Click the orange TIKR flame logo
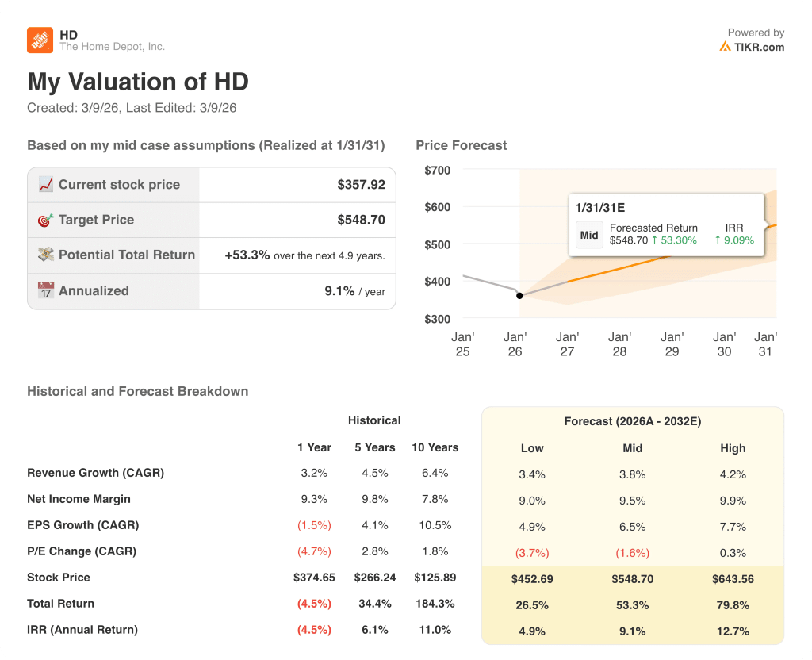Viewport: 812px width, 660px height. click(x=726, y=47)
